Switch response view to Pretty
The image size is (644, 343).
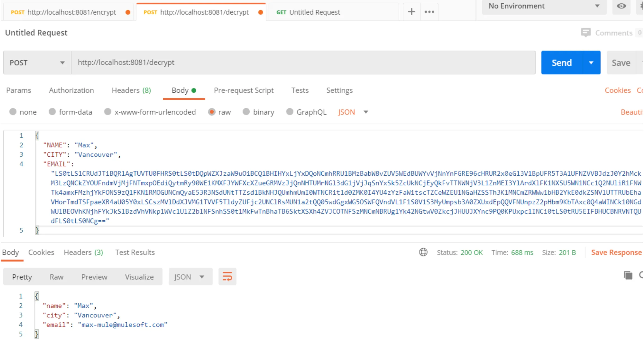click(22, 277)
